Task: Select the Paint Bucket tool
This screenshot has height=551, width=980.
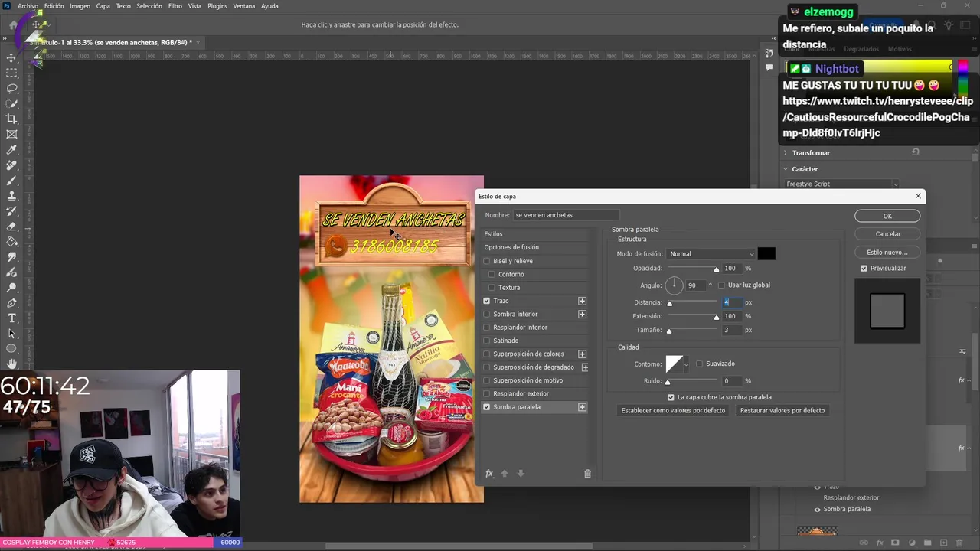Action: (x=11, y=242)
